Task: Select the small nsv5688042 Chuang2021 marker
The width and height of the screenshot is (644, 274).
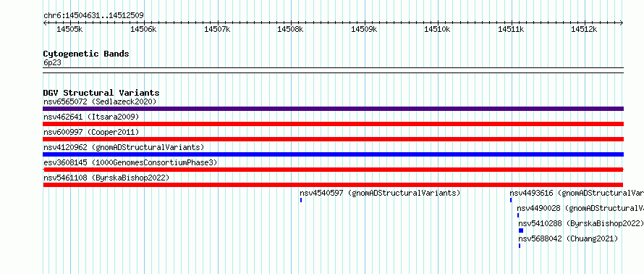Action: pyautogui.click(x=520, y=246)
